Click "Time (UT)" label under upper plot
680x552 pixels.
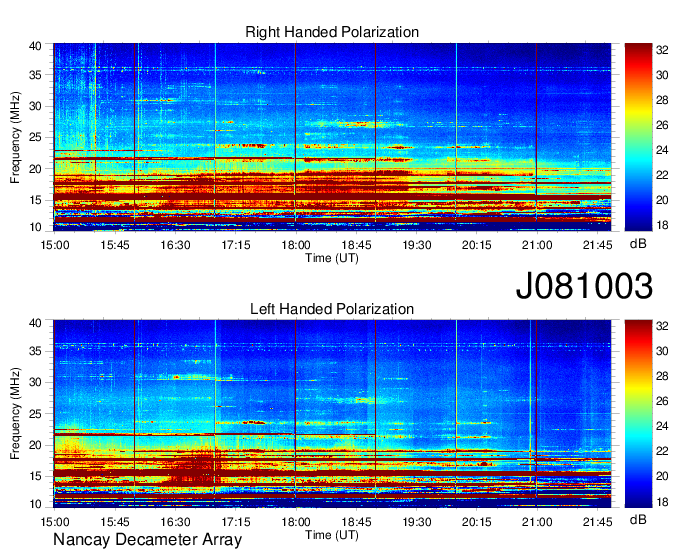[x=332, y=258]
